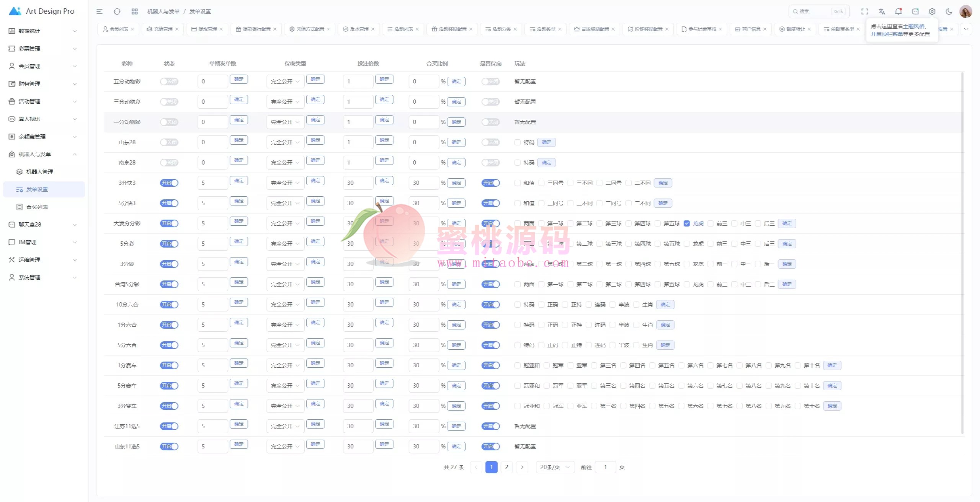Toggle status switch for 3分快3

point(169,183)
